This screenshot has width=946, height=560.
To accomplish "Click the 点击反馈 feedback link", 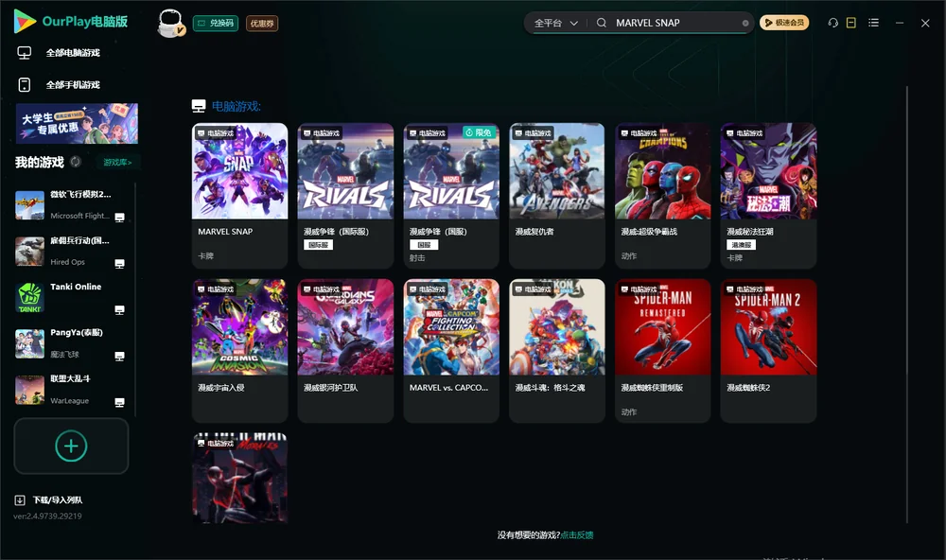I will click(x=577, y=534).
